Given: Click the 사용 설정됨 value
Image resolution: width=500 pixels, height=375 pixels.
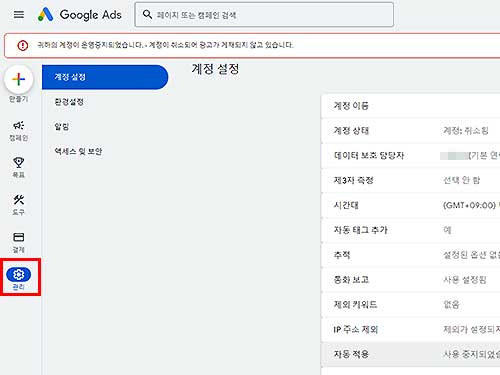Looking at the screenshot, I should [x=465, y=280].
